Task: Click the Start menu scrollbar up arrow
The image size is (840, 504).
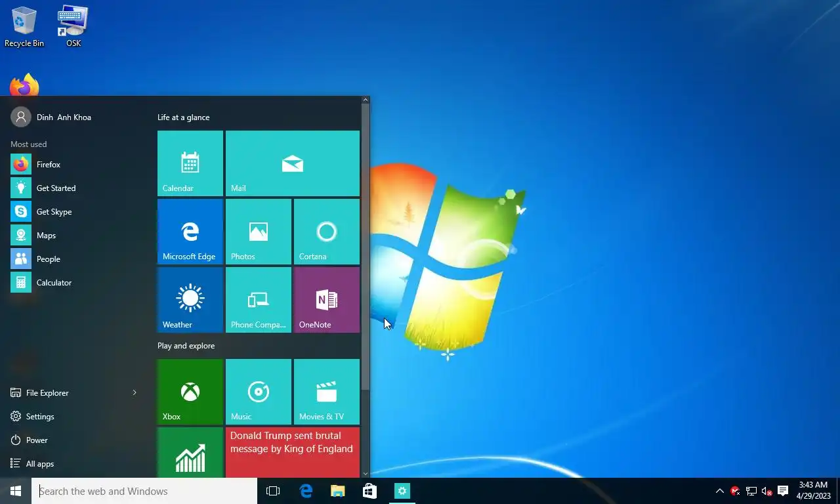Action: [x=366, y=100]
